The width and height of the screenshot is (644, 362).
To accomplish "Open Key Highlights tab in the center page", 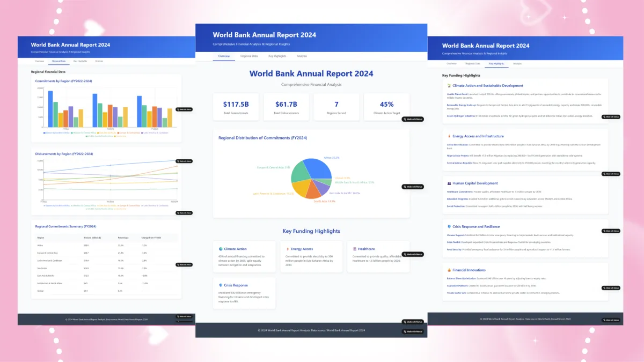I will click(x=277, y=56).
